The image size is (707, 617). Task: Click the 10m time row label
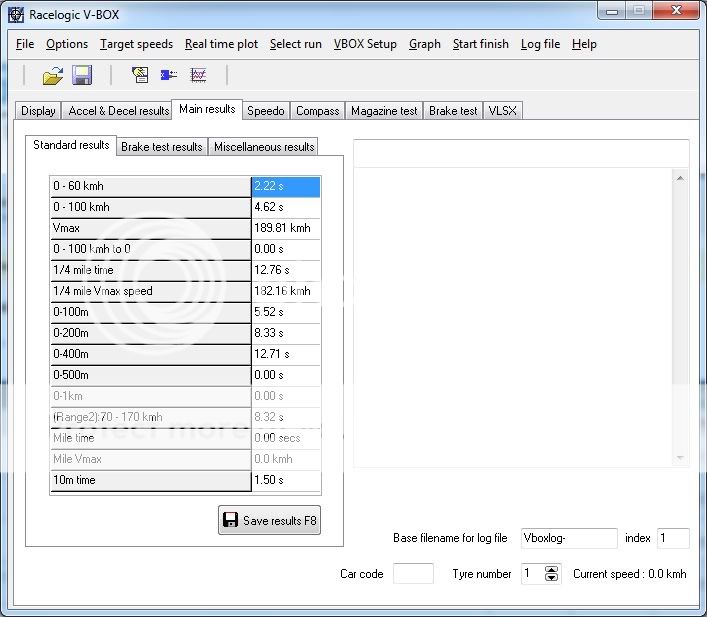(x=151, y=480)
